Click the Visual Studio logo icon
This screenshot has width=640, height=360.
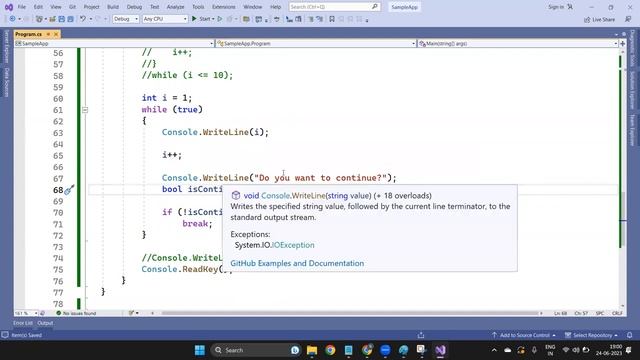click(x=9, y=7)
